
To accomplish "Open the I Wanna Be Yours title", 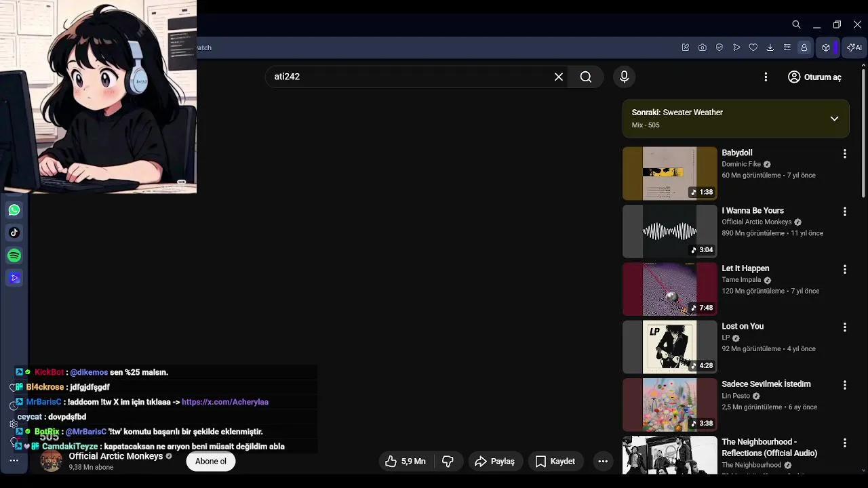I will pyautogui.click(x=753, y=211).
